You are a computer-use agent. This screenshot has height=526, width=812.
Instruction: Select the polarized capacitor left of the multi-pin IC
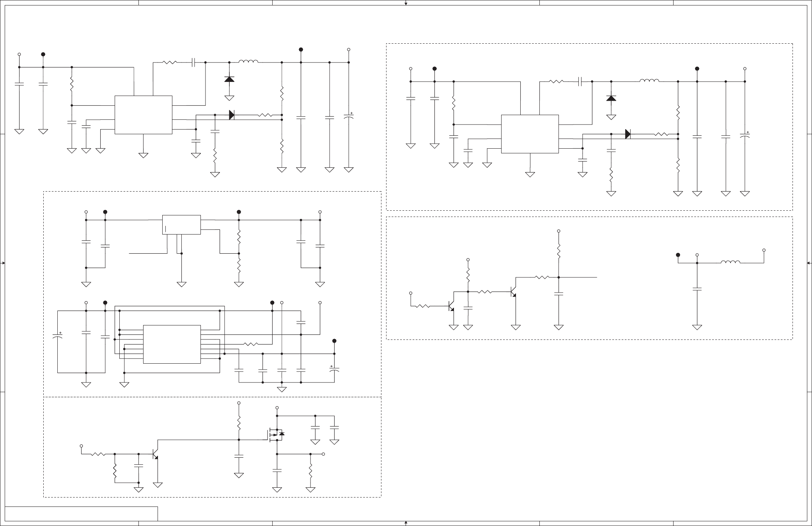click(x=58, y=336)
